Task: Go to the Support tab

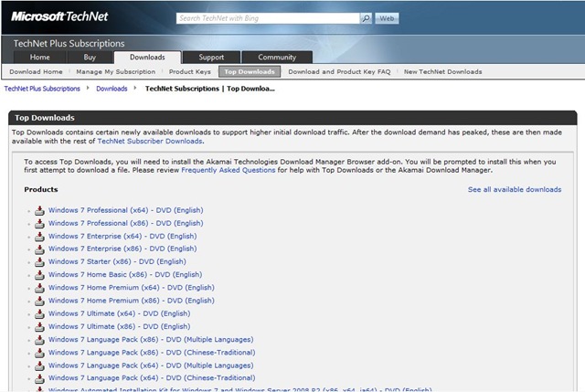Action: click(211, 57)
